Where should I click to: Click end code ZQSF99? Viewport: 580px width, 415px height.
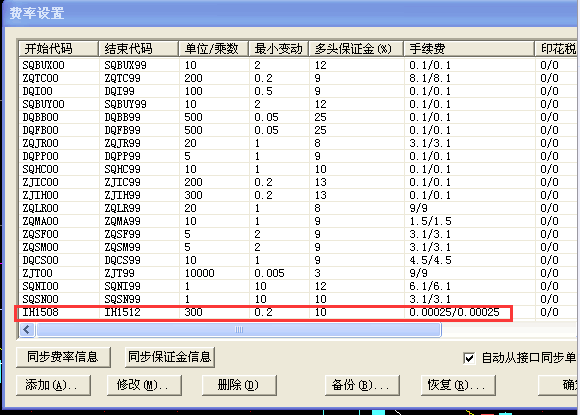[x=122, y=234]
